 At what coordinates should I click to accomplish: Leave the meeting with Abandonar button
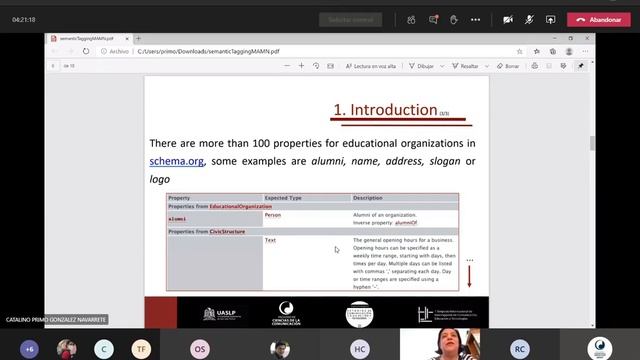(599, 20)
